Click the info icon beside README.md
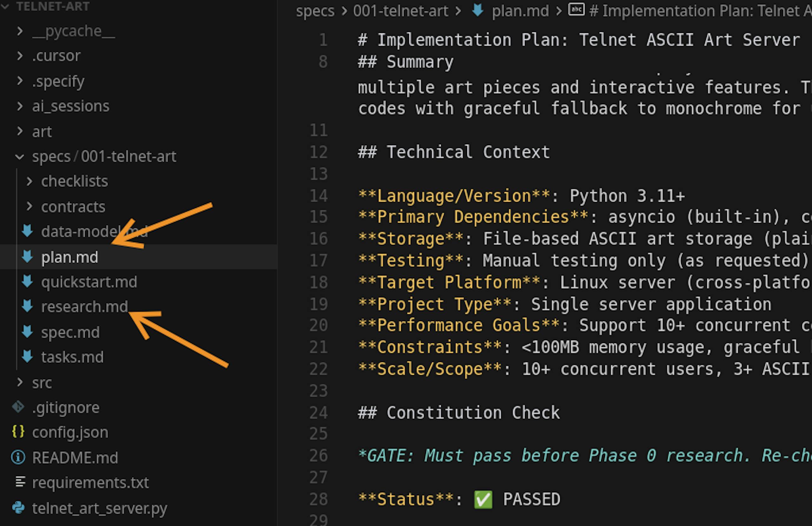812x526 pixels. pos(18,457)
